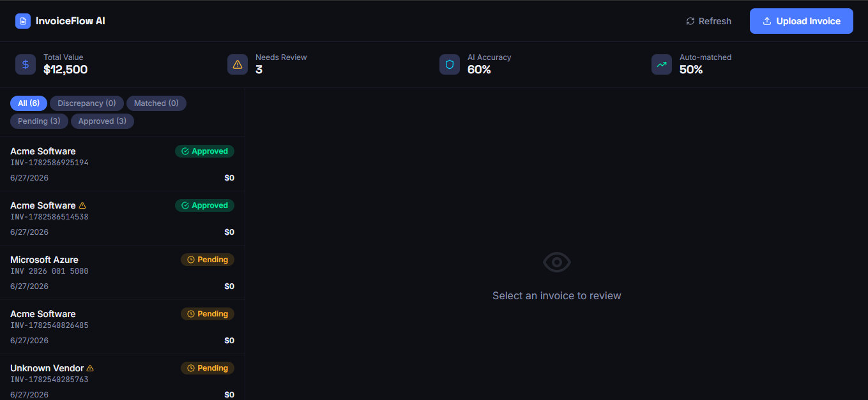Open the Upload Invoice dialog

click(x=802, y=21)
